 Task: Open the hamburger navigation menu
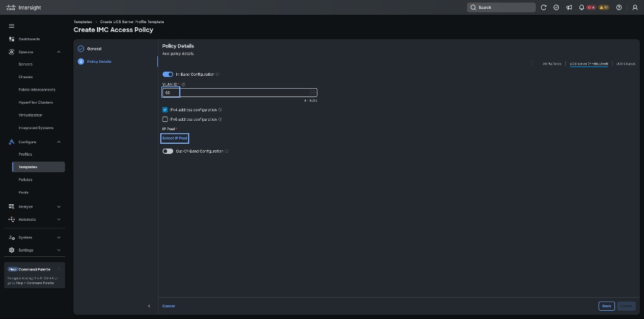click(x=11, y=26)
